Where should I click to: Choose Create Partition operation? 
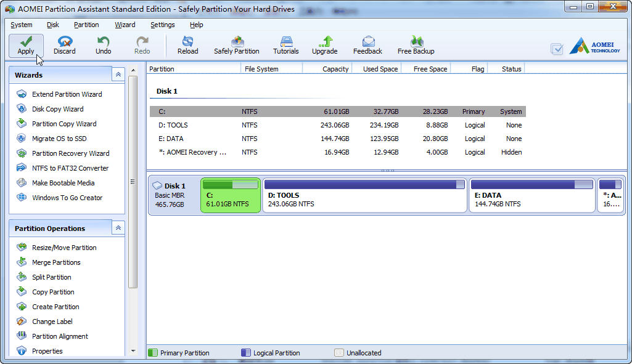click(x=48, y=307)
